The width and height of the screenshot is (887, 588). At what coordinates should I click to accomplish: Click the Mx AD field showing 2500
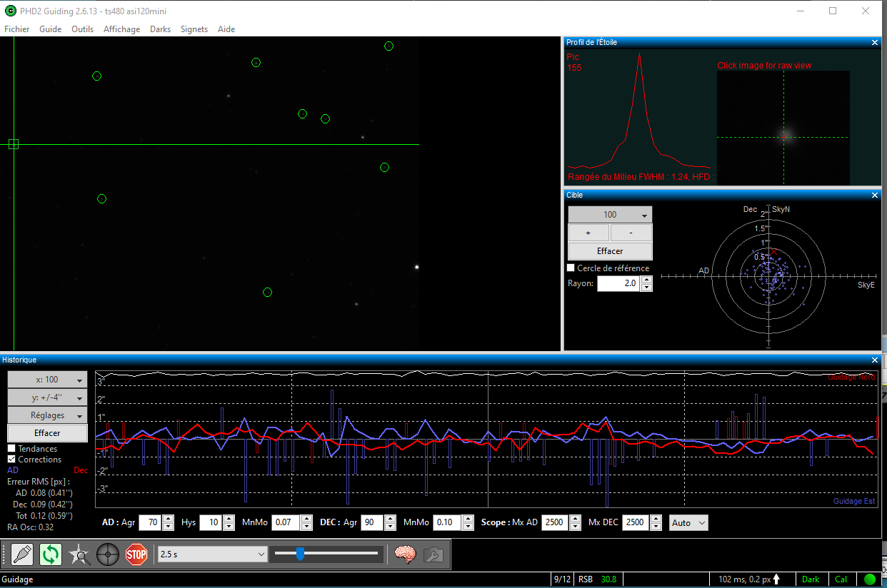[x=555, y=523]
